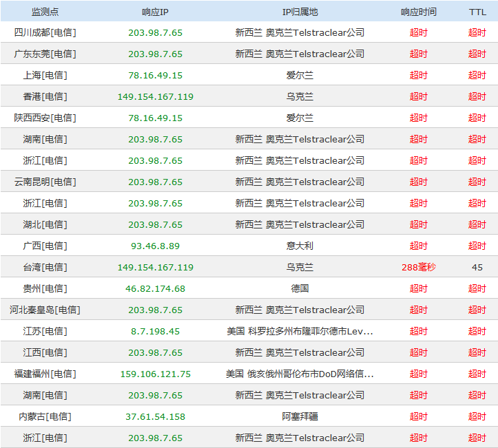Click the IP address 46.82.174.68
This screenshot has height=448, width=498.
[x=155, y=288]
